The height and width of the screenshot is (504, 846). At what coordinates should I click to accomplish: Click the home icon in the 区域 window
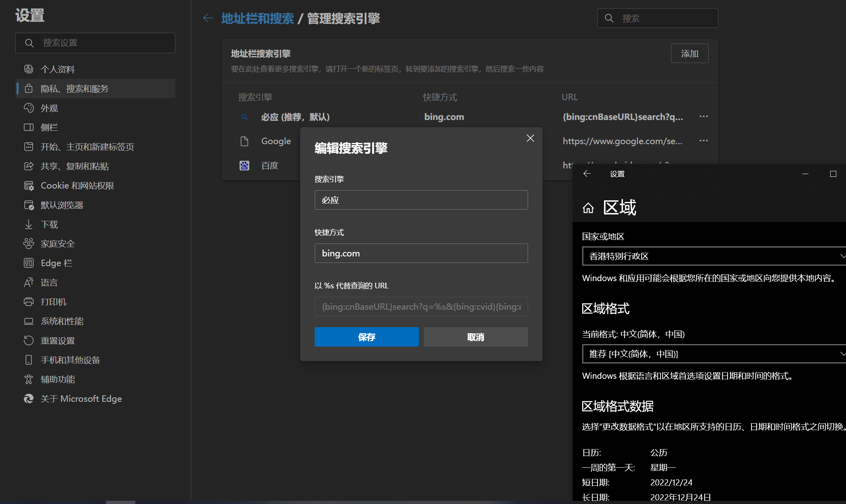[x=588, y=208]
